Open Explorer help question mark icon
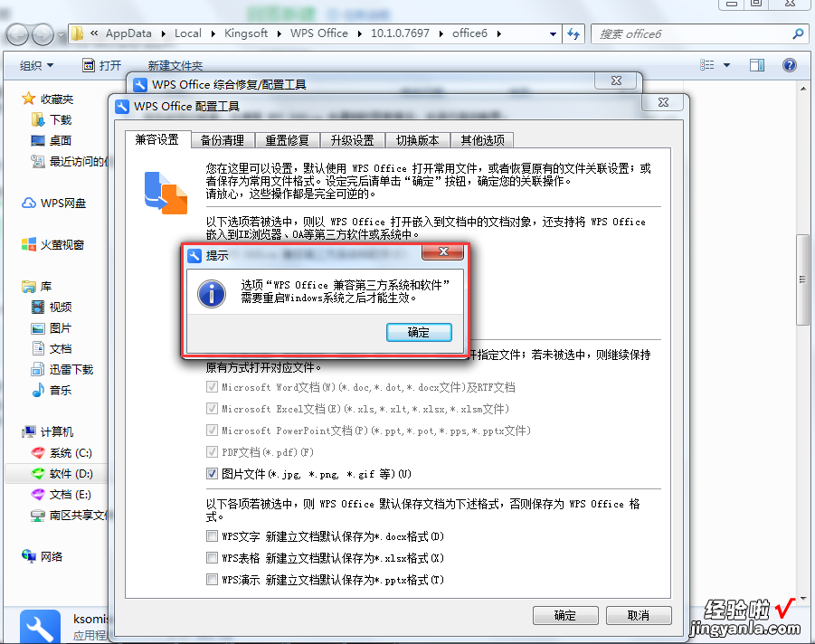The image size is (815, 644). (x=790, y=65)
